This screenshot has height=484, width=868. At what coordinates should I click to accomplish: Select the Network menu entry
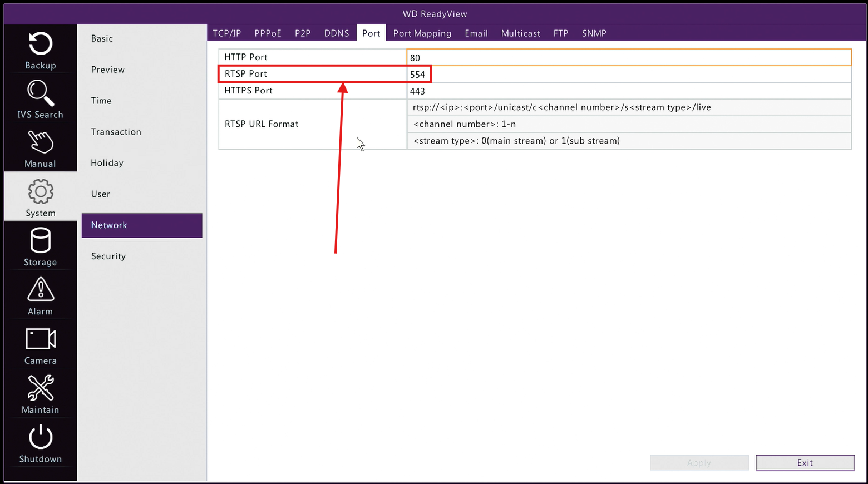point(142,225)
